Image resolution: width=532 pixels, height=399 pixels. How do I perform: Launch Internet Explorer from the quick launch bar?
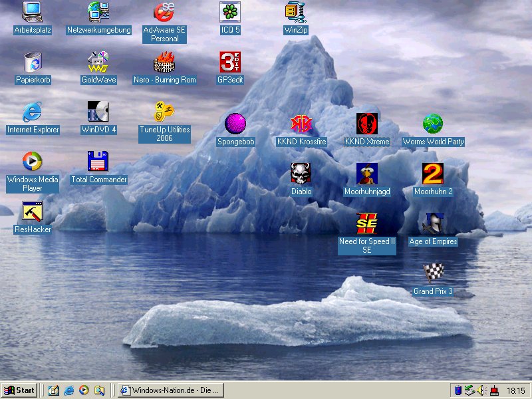68,390
